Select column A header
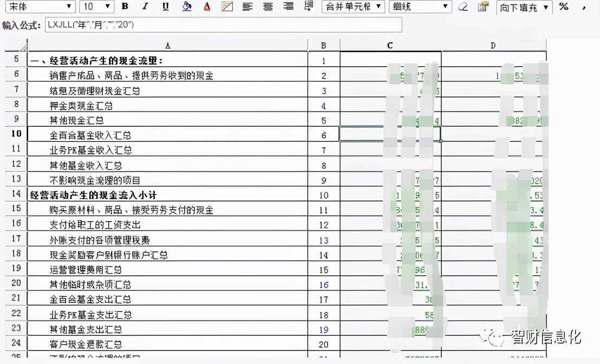The height and width of the screenshot is (364, 600). pyautogui.click(x=168, y=45)
